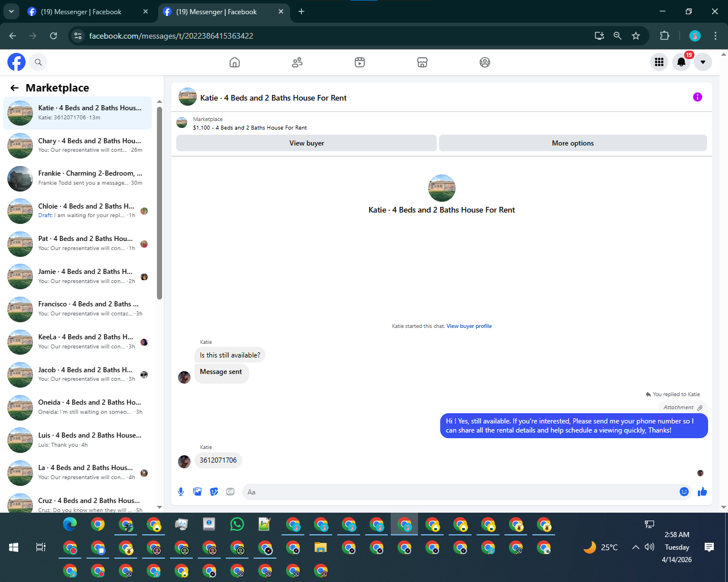Open the Attachment link above the reply
The image size is (728, 582).
[x=682, y=408]
